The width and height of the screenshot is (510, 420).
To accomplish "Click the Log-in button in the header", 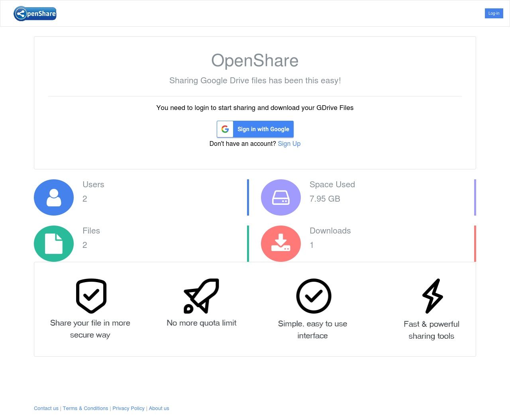I will click(x=494, y=13).
